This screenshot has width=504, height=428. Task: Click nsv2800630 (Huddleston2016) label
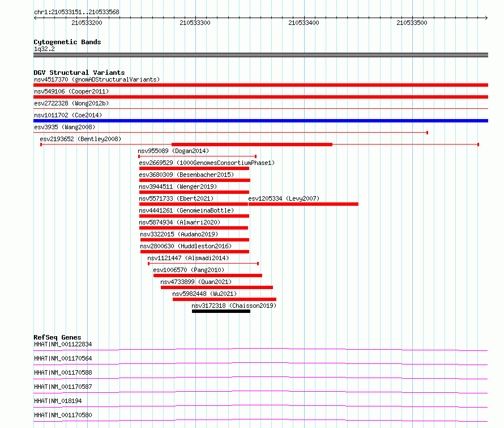click(x=186, y=246)
